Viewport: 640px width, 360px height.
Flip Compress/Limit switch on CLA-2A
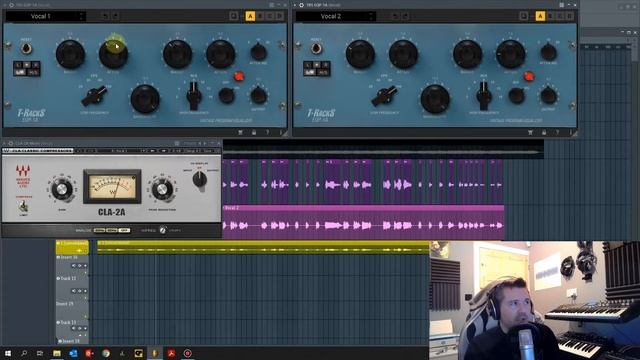24,206
